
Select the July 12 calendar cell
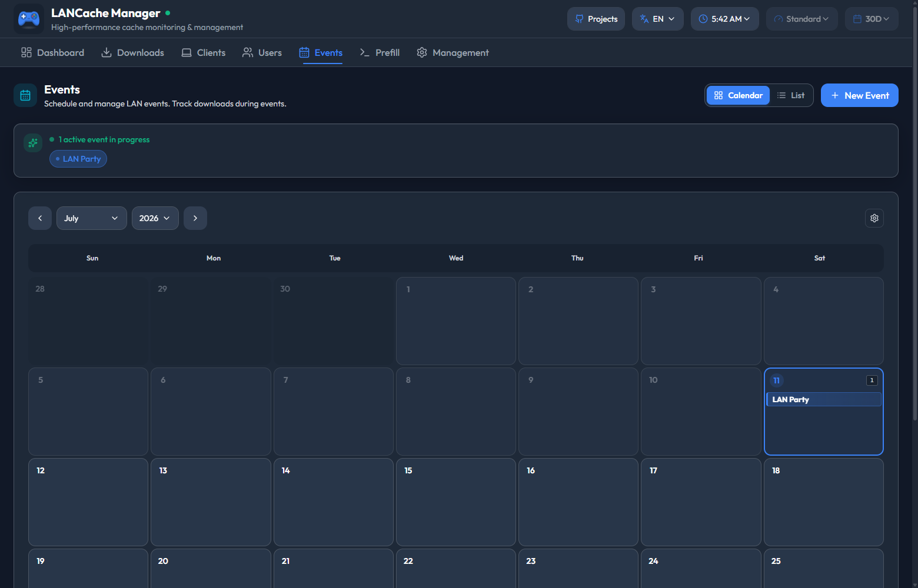pyautogui.click(x=88, y=502)
